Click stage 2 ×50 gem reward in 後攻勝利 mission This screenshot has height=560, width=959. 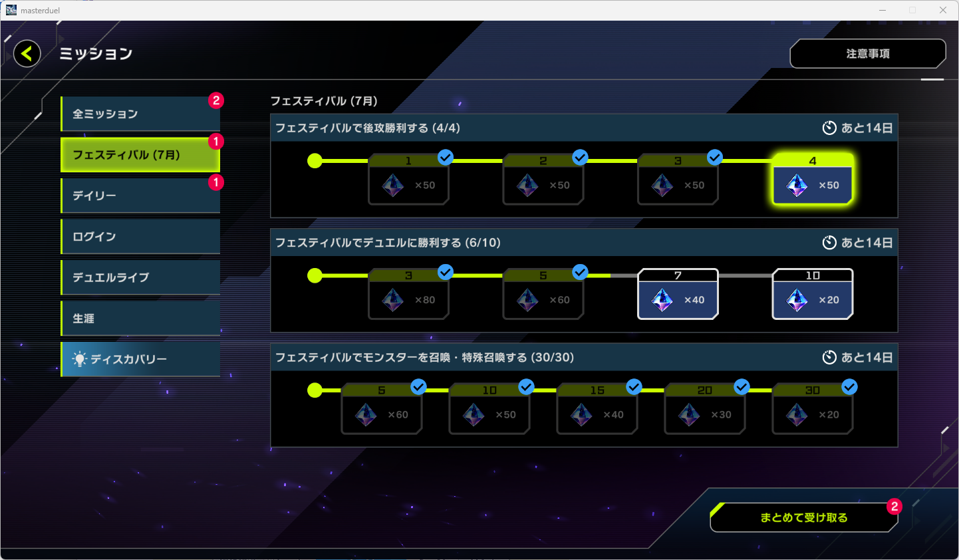pyautogui.click(x=543, y=179)
